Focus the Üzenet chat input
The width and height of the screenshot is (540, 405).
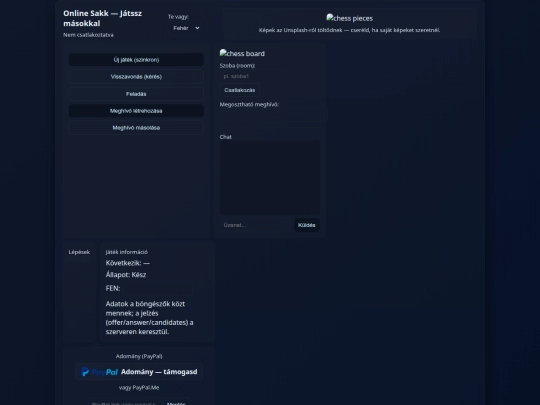[x=256, y=225]
